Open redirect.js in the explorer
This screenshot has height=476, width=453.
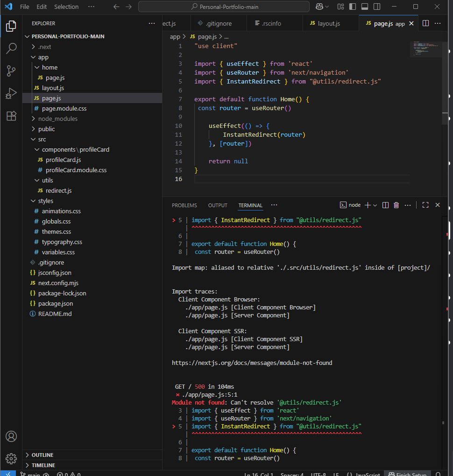pos(58,190)
